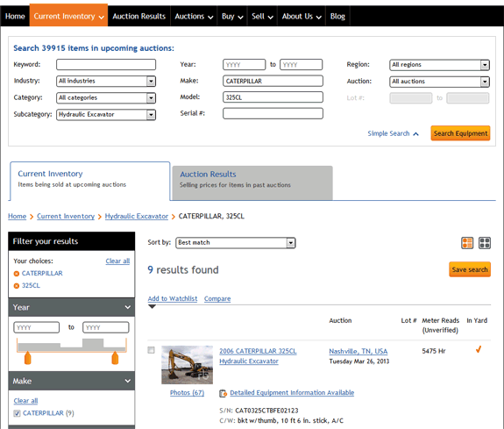This screenshot has width=504, height=429.
Task: Click the detailed equipment information document icon
Action: (223, 393)
